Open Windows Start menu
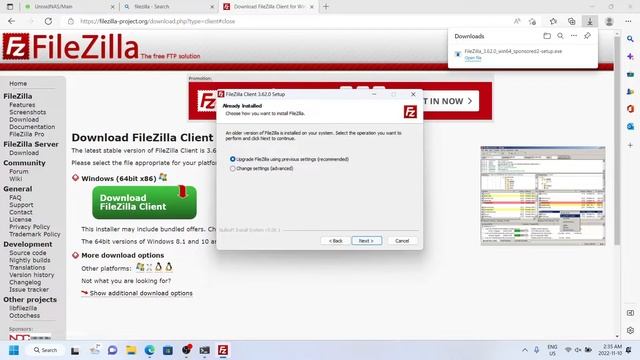This screenshot has height=360, width=640. [14, 350]
